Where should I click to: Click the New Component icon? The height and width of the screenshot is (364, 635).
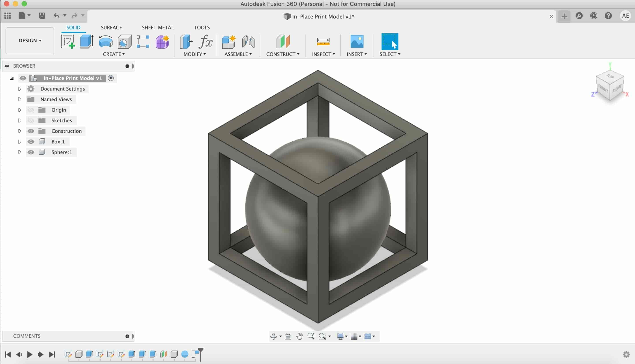[x=229, y=41]
